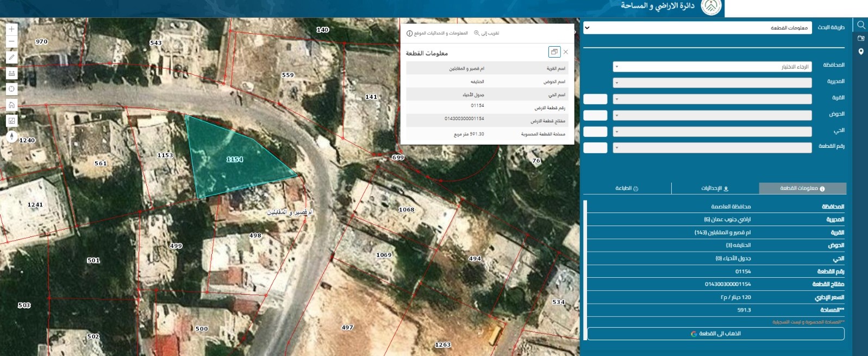Open the measurement ruler tool
Image resolution: width=868 pixels, height=356 pixels.
click(x=11, y=73)
